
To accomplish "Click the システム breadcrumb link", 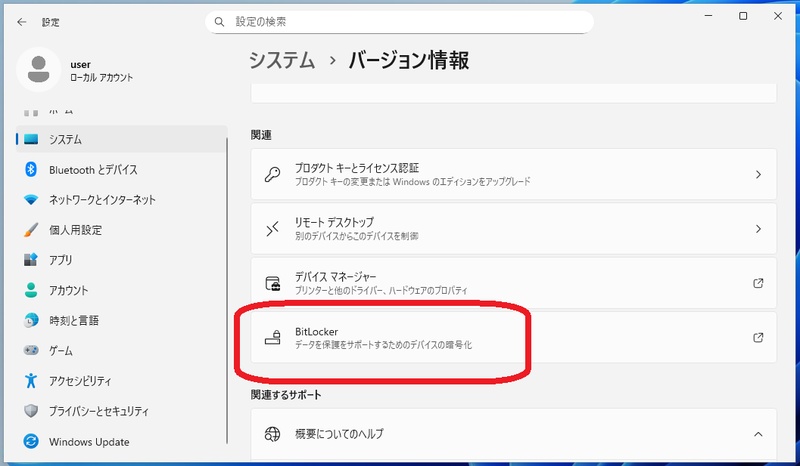I will click(x=282, y=60).
